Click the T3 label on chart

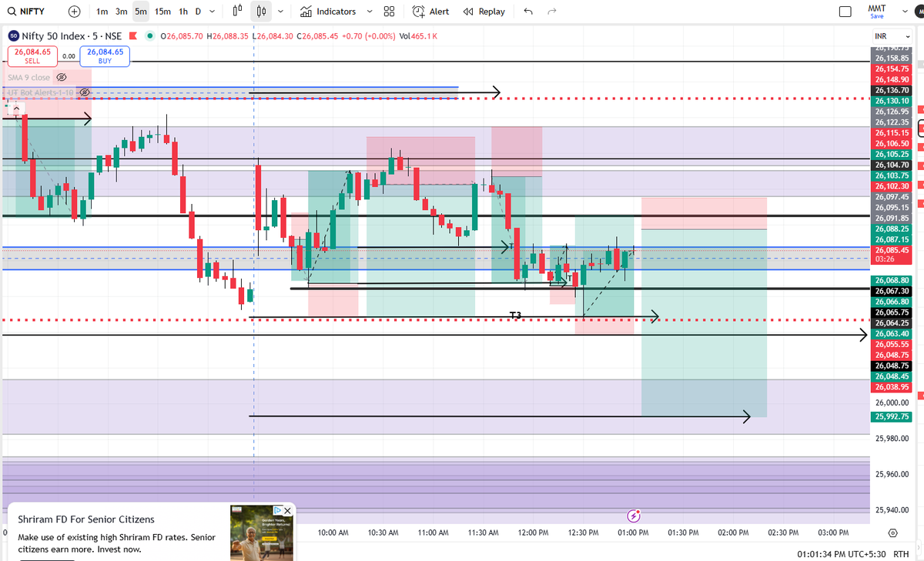click(516, 316)
